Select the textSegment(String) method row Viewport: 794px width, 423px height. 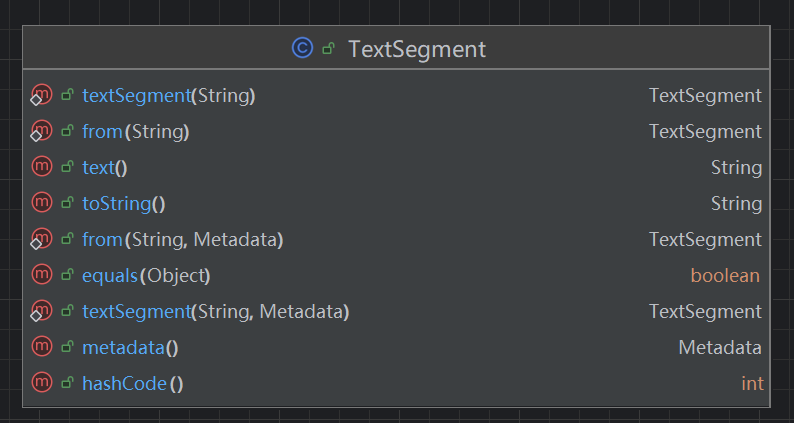(168, 96)
